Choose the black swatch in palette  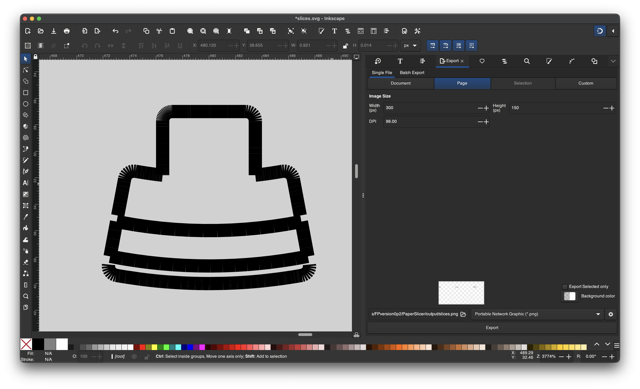[x=38, y=344]
